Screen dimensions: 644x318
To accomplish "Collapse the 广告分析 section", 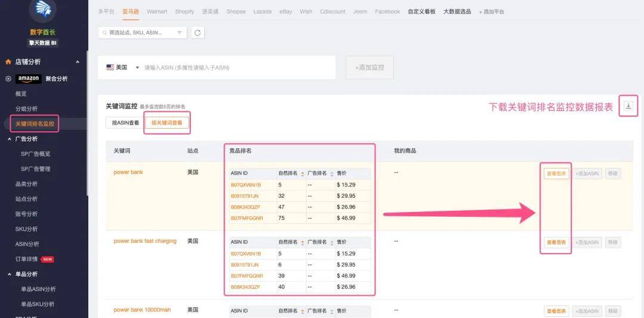I will (9, 139).
